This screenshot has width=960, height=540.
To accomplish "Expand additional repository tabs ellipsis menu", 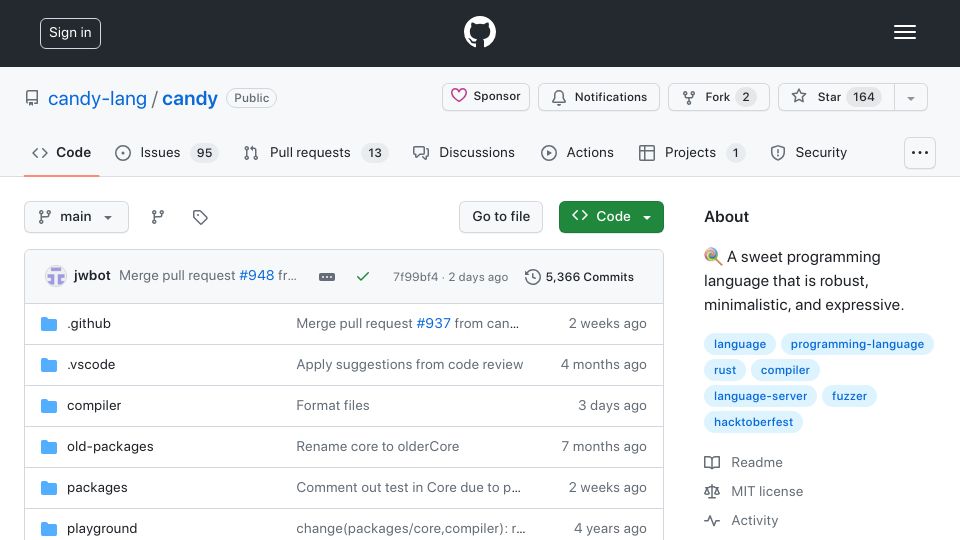I will click(920, 152).
